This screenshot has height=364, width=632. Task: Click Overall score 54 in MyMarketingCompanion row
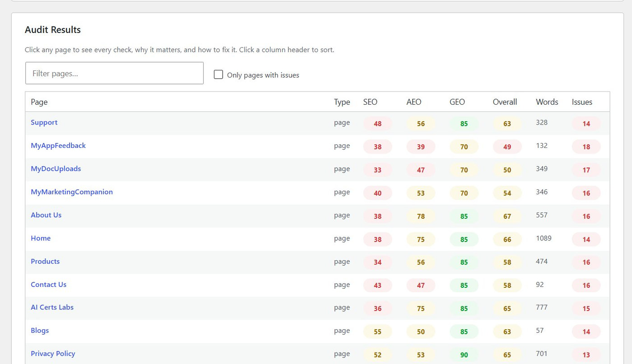(x=507, y=193)
